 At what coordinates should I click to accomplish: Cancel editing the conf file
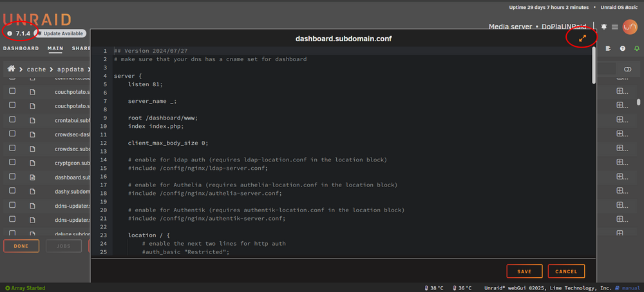click(x=566, y=271)
